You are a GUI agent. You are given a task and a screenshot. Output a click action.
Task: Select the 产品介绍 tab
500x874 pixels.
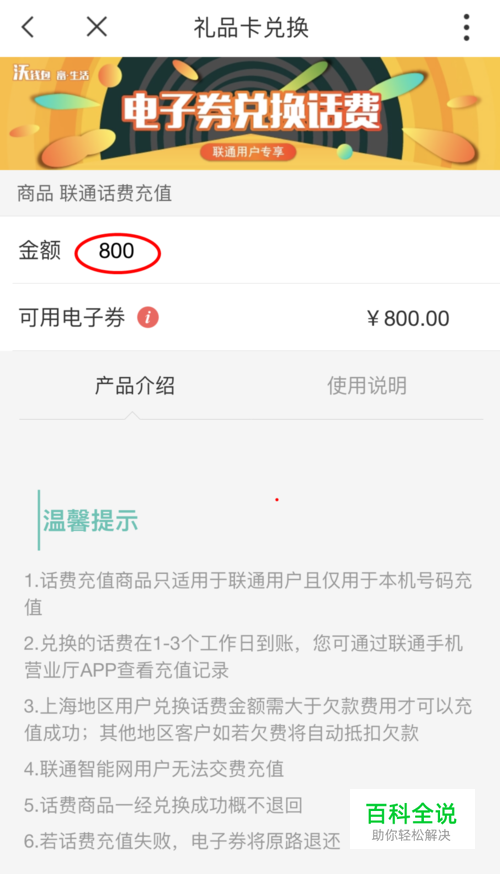(x=134, y=386)
